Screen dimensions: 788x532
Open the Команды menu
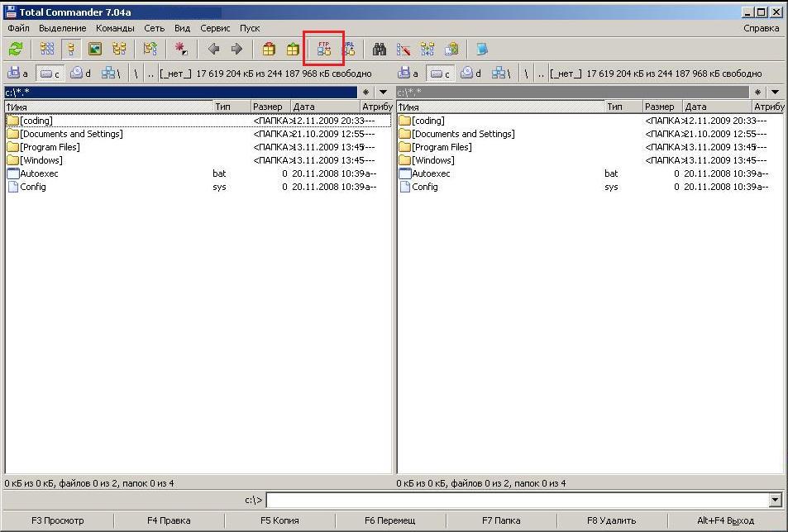(x=115, y=28)
